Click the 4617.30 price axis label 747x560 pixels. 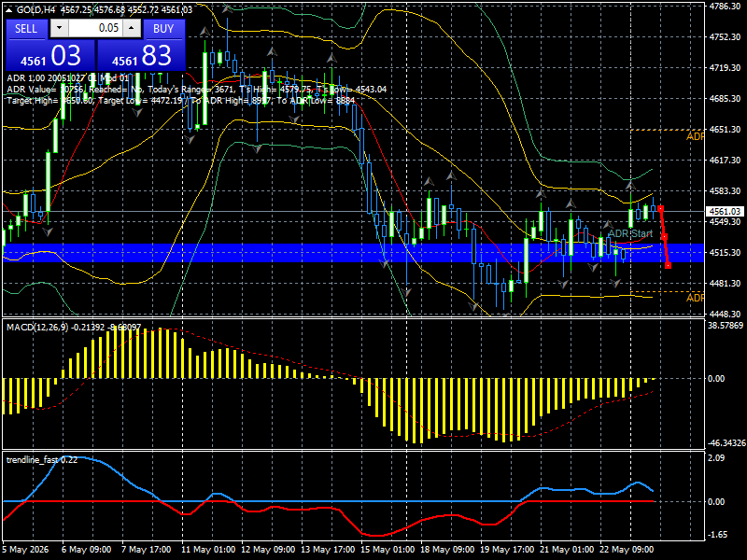[x=725, y=161]
